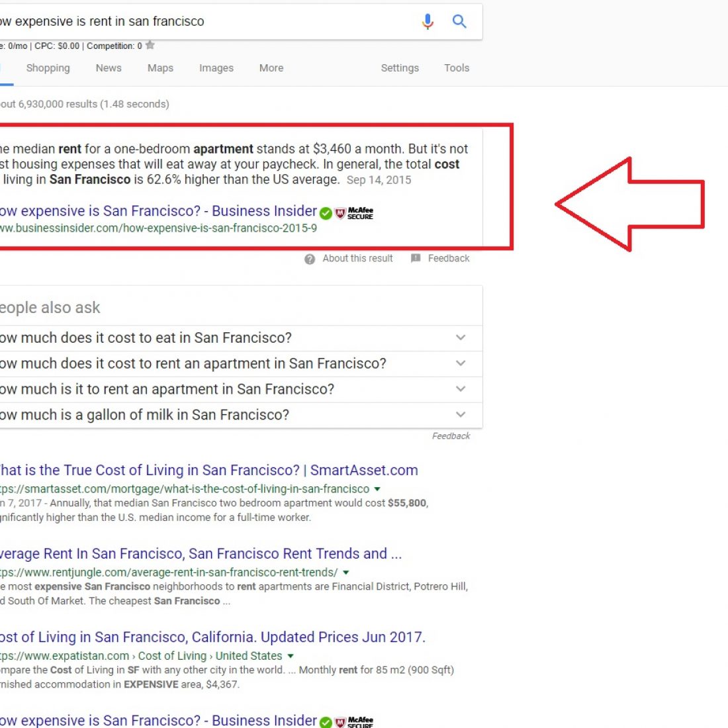Switch to the Images tab
The image size is (728, 728).
[x=216, y=68]
